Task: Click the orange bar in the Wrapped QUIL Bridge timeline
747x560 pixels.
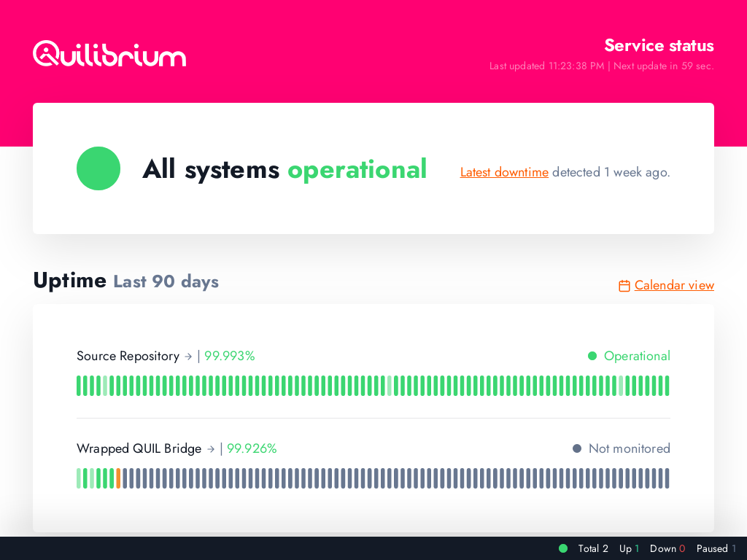Action: coord(118,478)
